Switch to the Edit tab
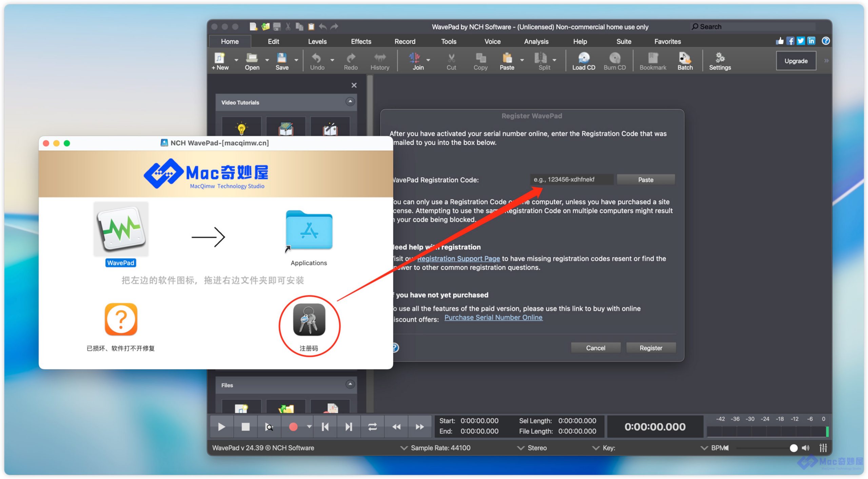 [x=273, y=41]
